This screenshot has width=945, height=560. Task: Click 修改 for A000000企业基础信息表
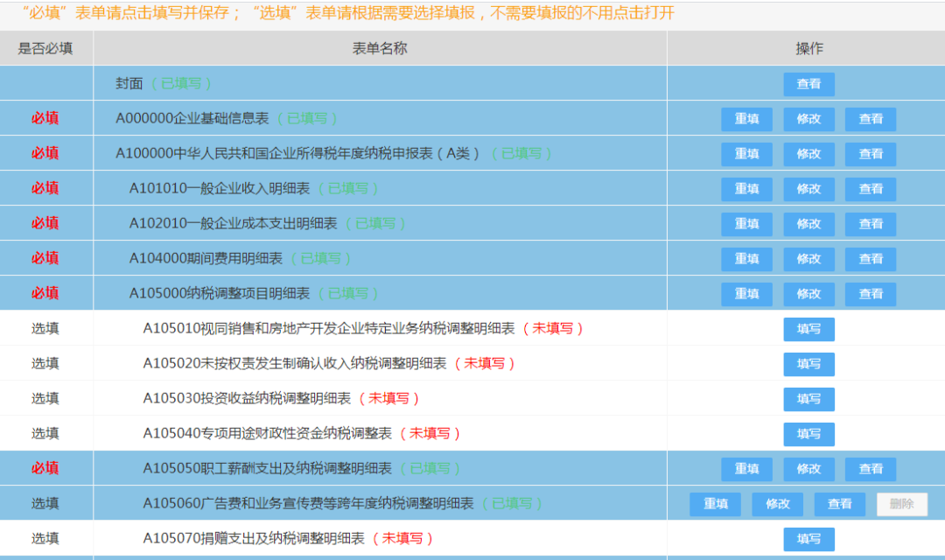point(808,119)
